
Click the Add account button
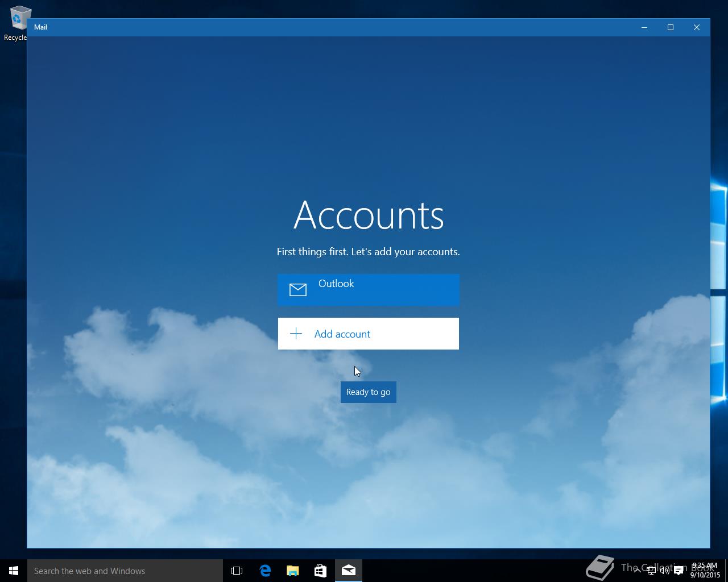coord(369,334)
